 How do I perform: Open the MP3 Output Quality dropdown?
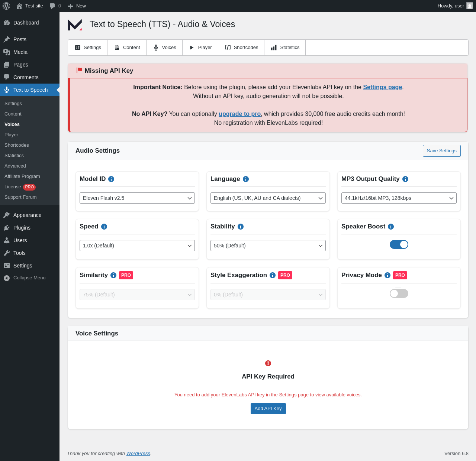[x=399, y=198]
